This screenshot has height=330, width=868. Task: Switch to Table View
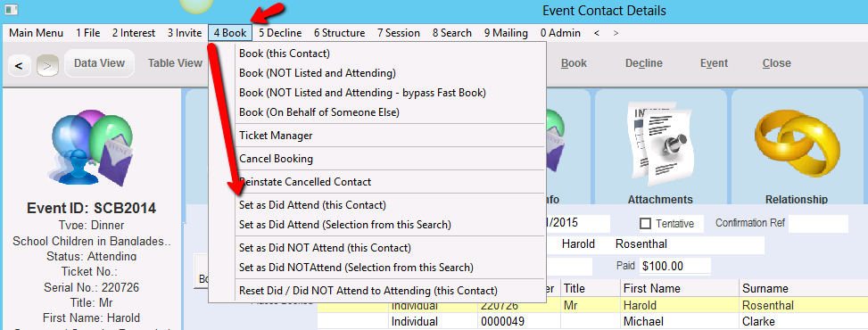pyautogui.click(x=175, y=63)
